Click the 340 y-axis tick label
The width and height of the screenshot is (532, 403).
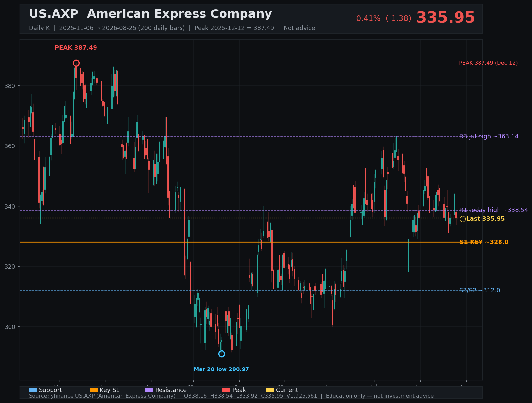10,206
